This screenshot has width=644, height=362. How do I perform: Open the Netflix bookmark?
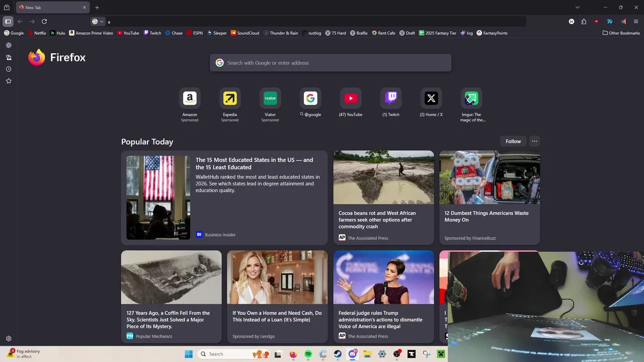click(x=37, y=33)
